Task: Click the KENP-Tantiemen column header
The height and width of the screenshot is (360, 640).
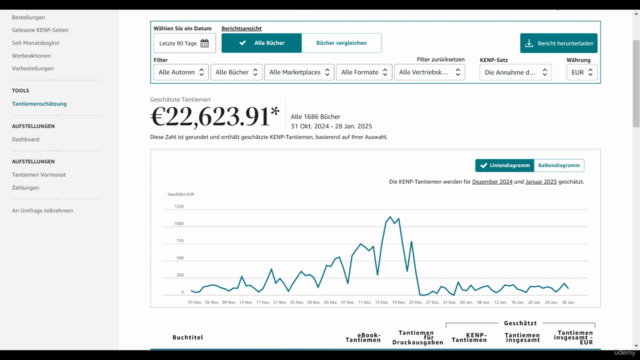Action: click(x=469, y=338)
